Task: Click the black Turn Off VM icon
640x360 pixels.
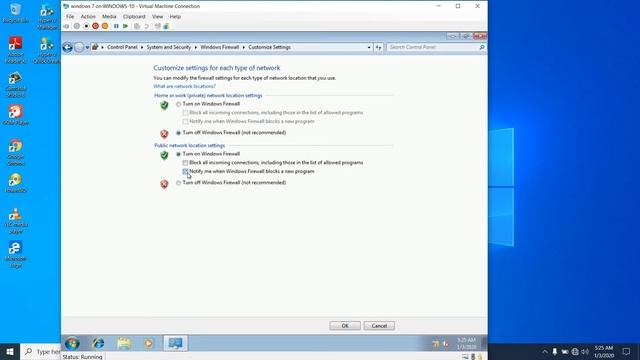Action: click(x=86, y=26)
